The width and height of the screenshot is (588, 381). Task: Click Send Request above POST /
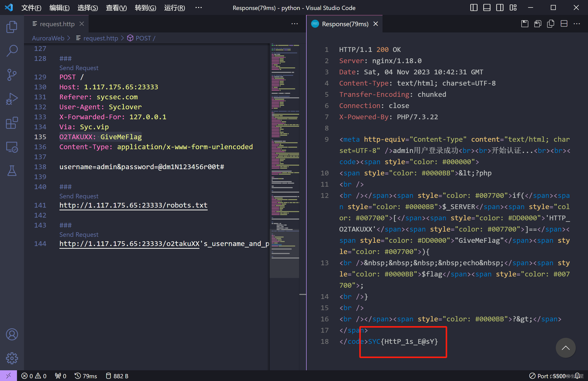coord(79,68)
